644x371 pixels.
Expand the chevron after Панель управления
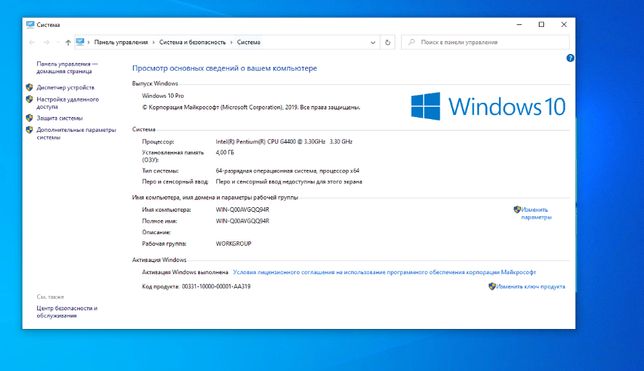(154, 42)
